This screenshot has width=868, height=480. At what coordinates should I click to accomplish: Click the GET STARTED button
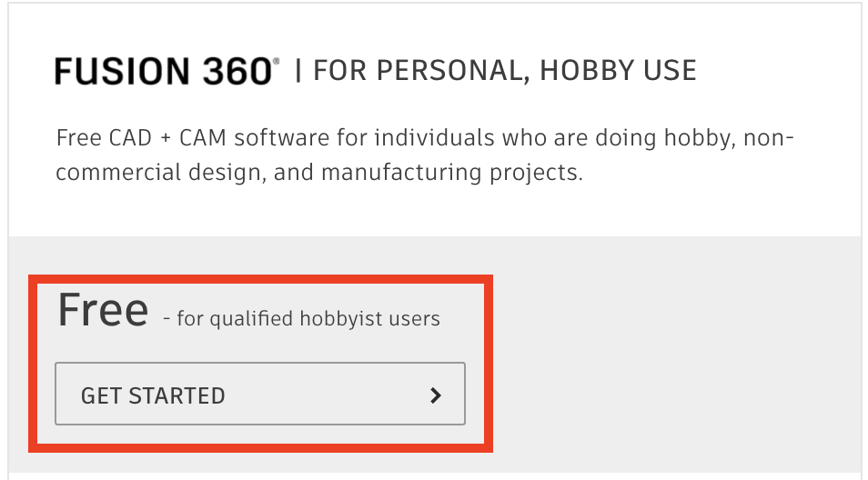[x=260, y=395]
